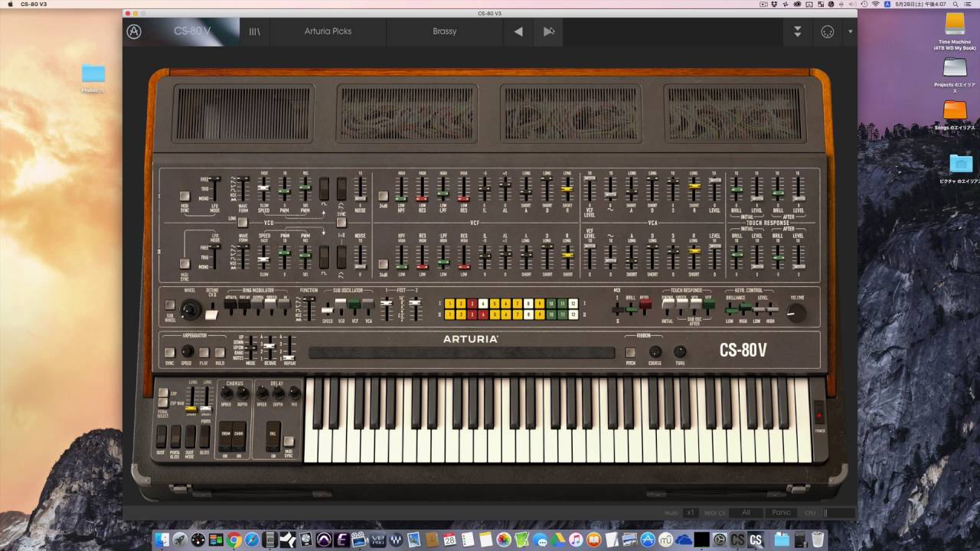The width and height of the screenshot is (980, 551).
Task: Toggle the EXP pedal select button
Action: pyautogui.click(x=162, y=393)
